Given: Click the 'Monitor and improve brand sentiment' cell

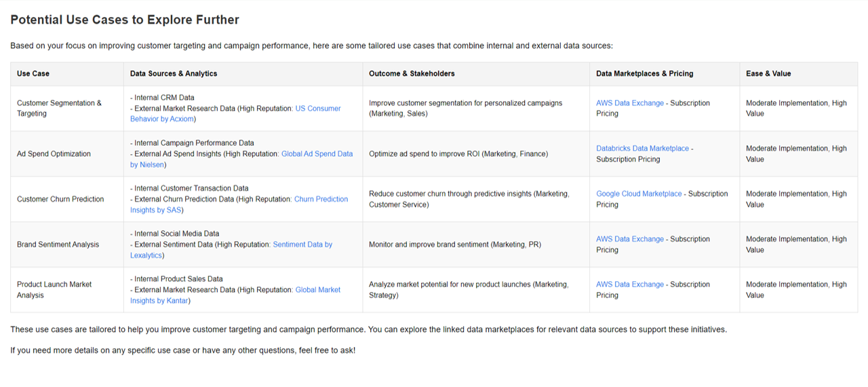Looking at the screenshot, I should click(x=476, y=244).
